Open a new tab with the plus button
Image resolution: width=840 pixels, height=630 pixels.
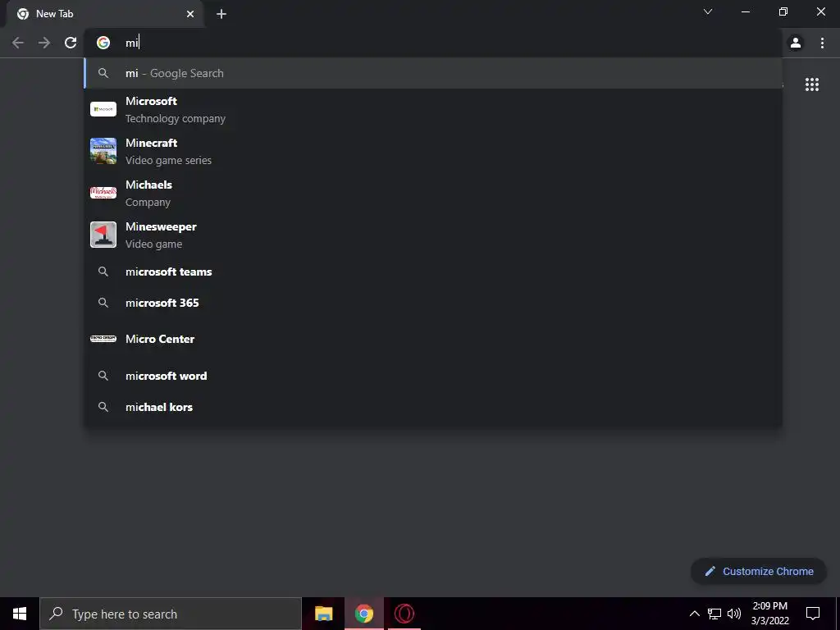(221, 14)
